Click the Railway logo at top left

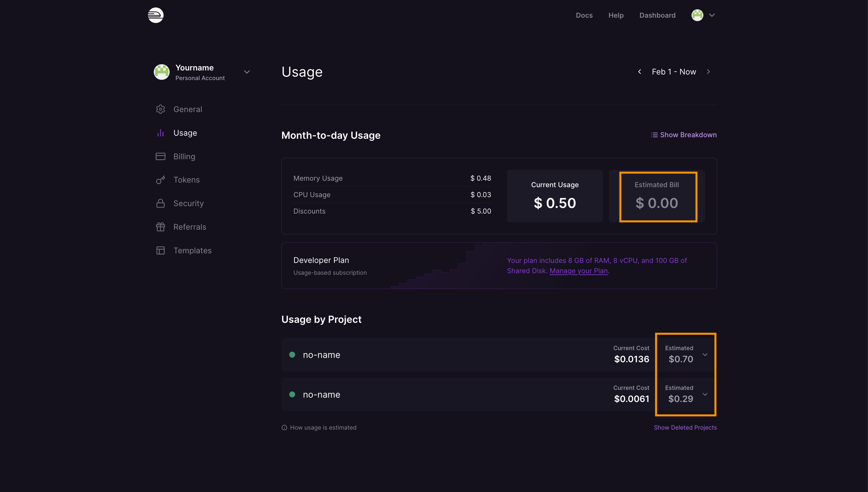156,15
